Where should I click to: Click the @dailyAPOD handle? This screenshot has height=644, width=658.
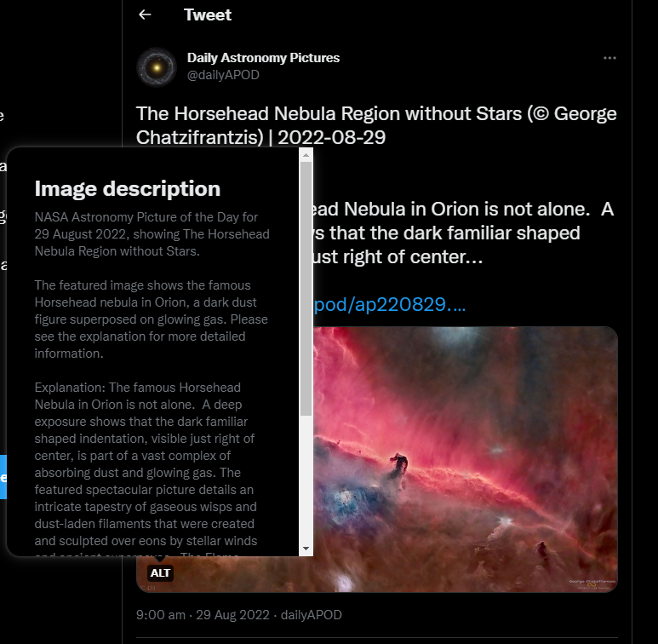(223, 75)
